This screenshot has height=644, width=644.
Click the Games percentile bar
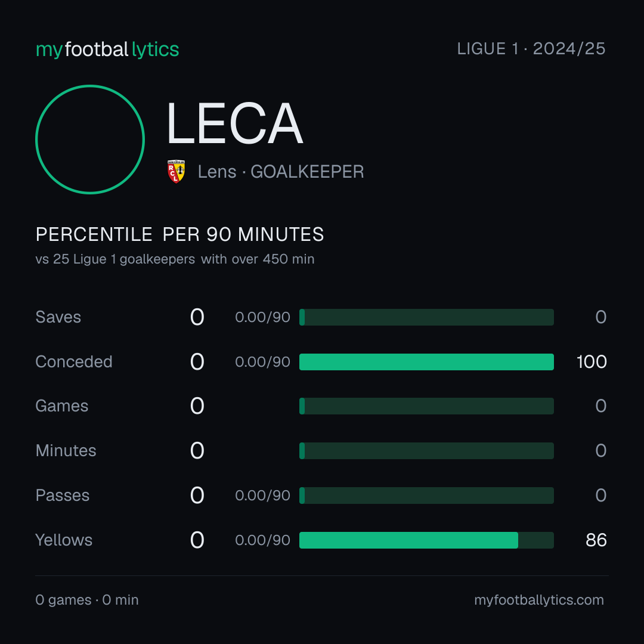click(x=426, y=406)
